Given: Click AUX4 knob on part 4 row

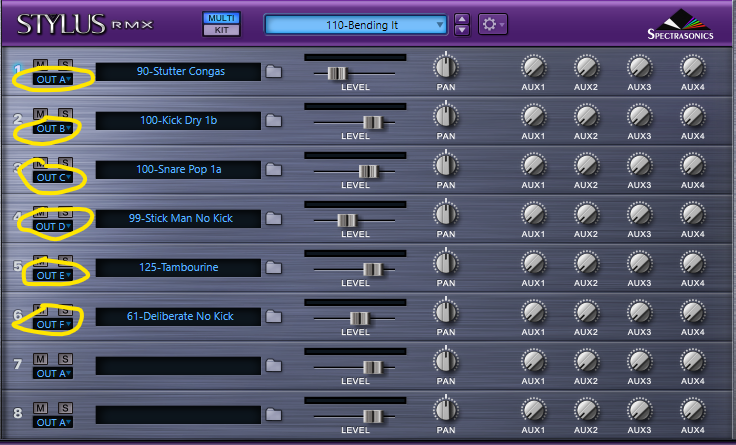Looking at the screenshot, I should pos(692,214).
